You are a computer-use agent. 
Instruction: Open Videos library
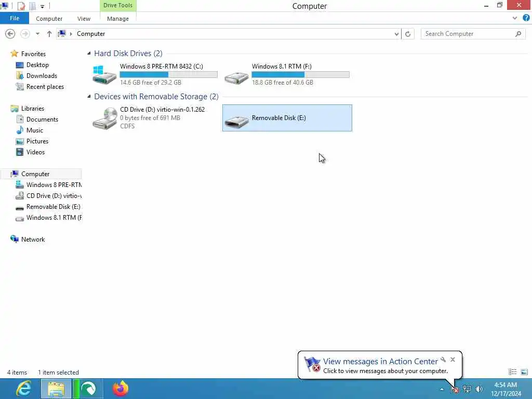(36, 152)
